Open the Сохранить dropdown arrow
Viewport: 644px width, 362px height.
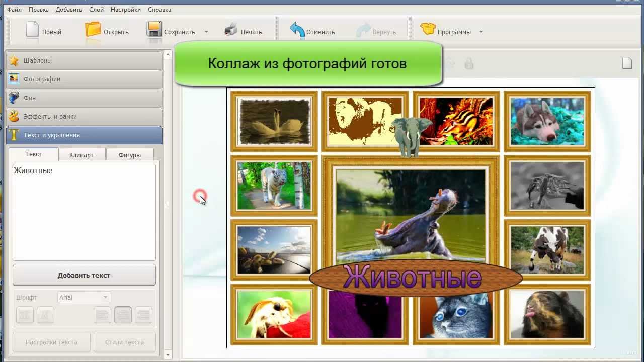coord(206,32)
